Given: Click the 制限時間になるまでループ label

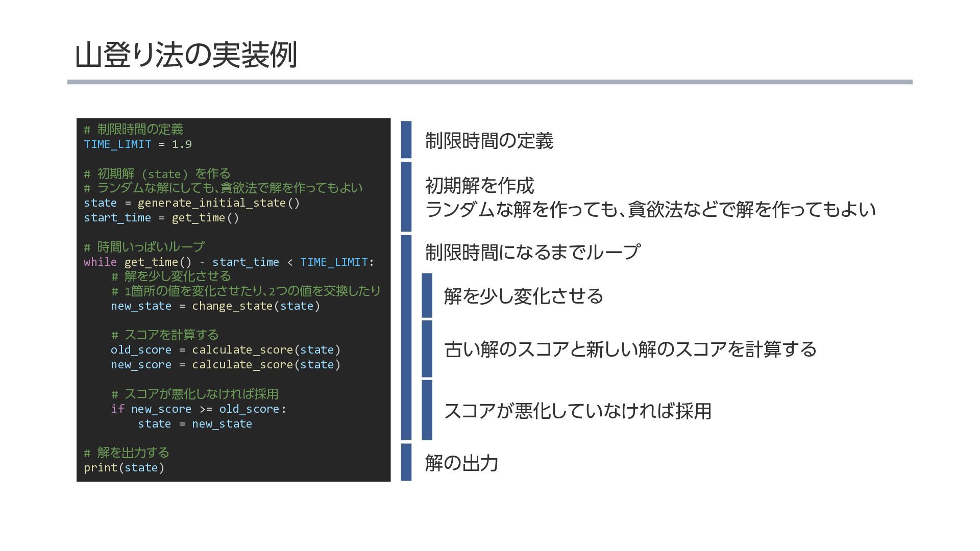Looking at the screenshot, I should (532, 252).
